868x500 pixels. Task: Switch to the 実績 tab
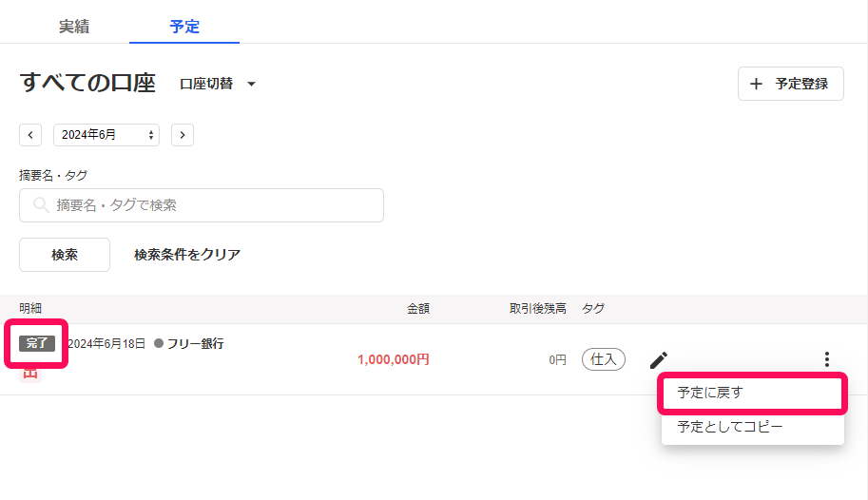[x=73, y=26]
